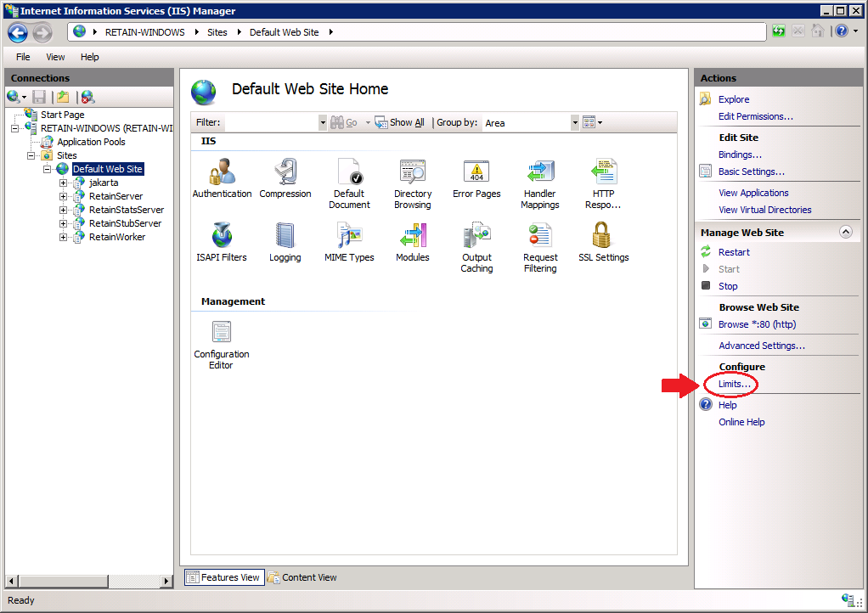Viewport: 868px width, 613px height.
Task: Collapse the Manage Web Site section
Action: 846,232
